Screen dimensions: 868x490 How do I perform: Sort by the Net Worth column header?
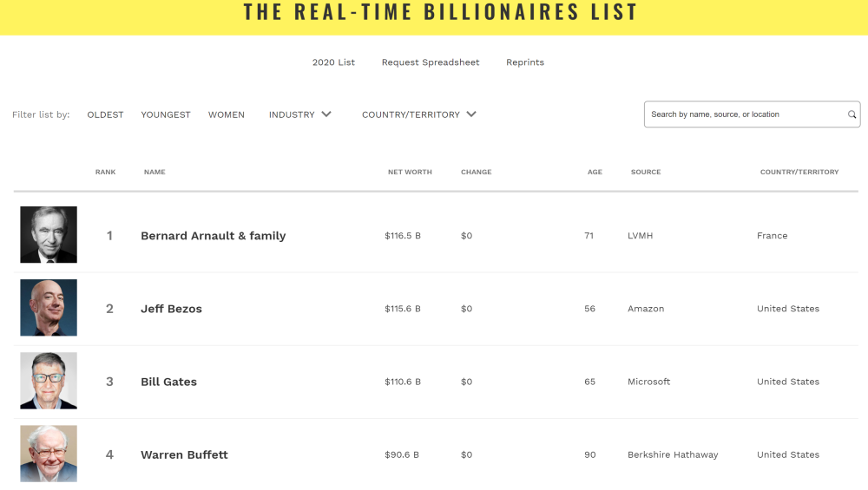click(410, 172)
